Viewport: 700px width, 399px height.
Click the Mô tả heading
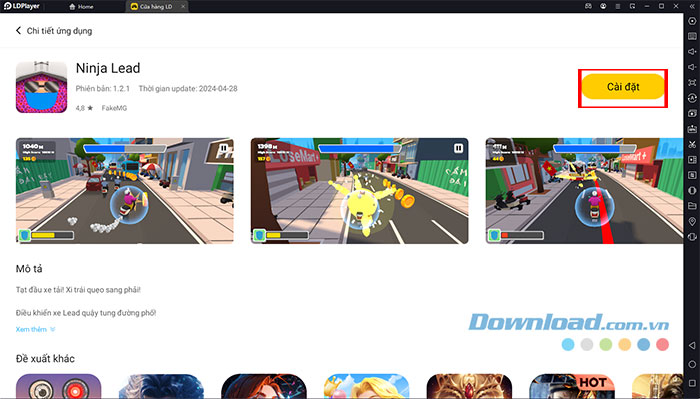point(29,269)
